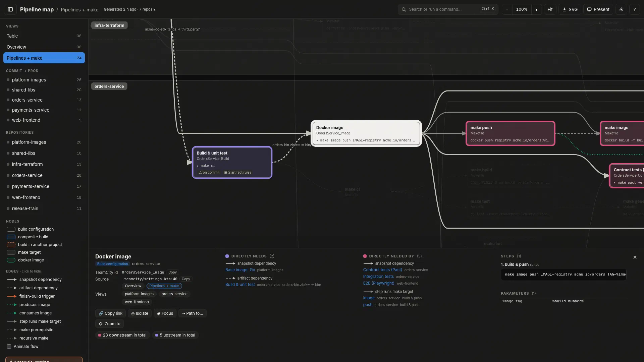Select infra-terraform repository in sidebar
The height and width of the screenshot is (362, 644).
tap(44, 164)
